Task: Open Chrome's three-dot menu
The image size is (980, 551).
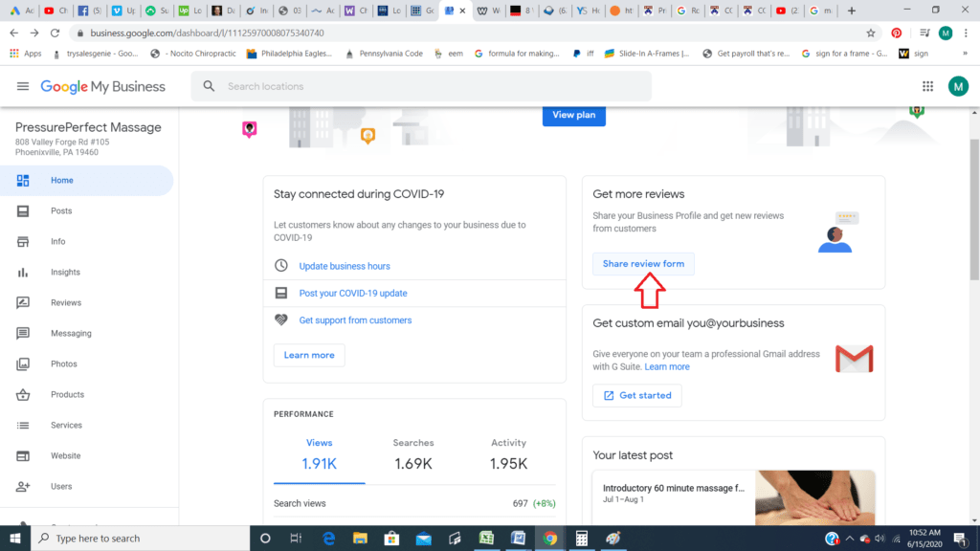Action: [967, 33]
